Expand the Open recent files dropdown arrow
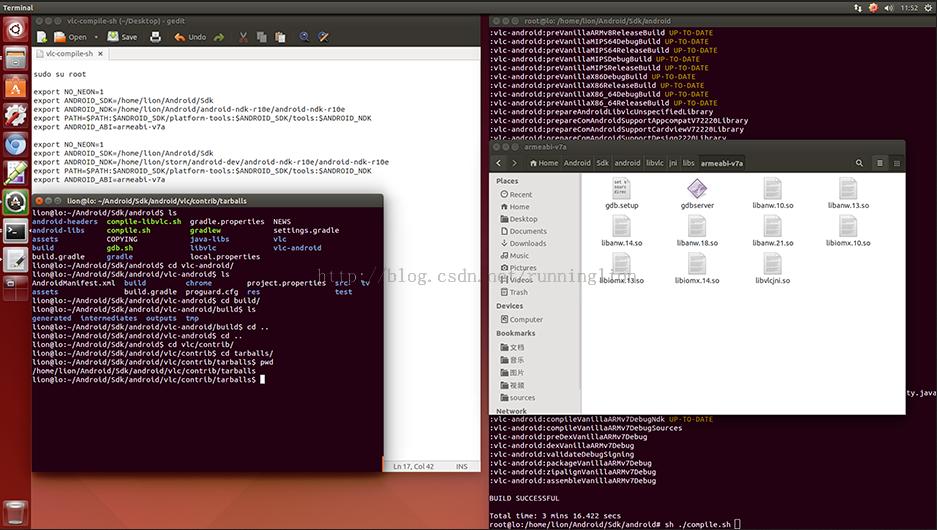The width and height of the screenshot is (937, 530). [x=96, y=37]
